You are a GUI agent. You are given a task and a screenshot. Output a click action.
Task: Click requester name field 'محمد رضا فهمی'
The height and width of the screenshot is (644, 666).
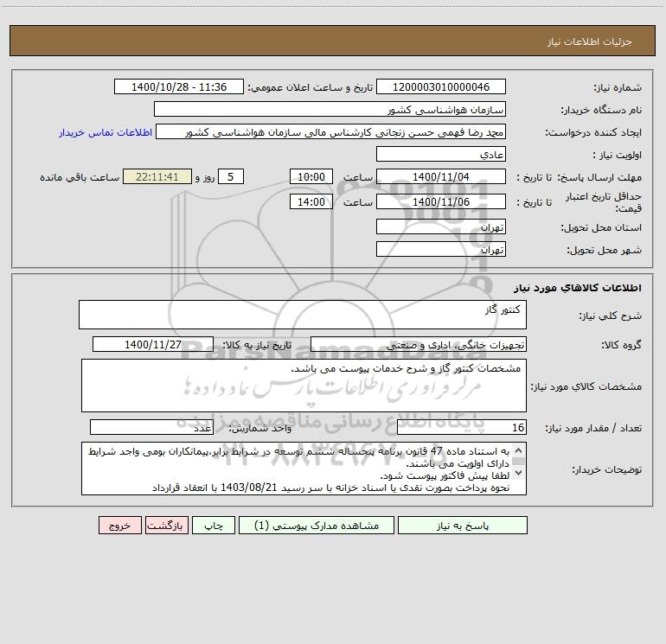tap(331, 131)
